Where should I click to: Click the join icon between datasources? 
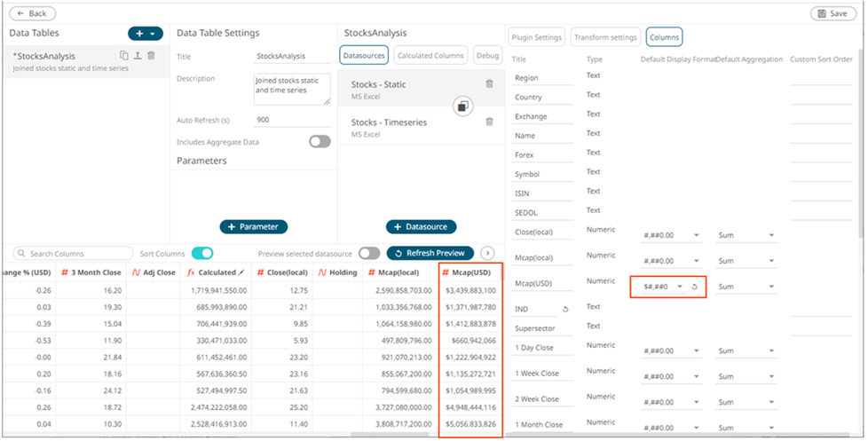[x=462, y=106]
